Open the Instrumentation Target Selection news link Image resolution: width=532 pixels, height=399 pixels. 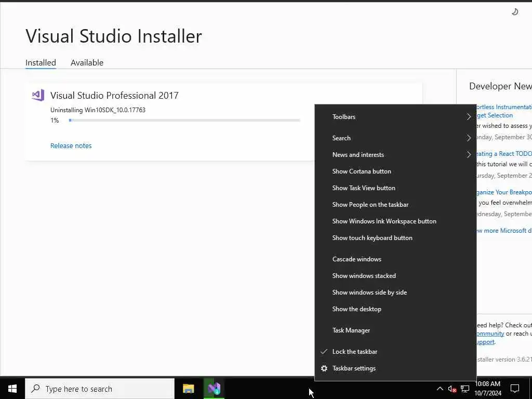[x=504, y=111]
